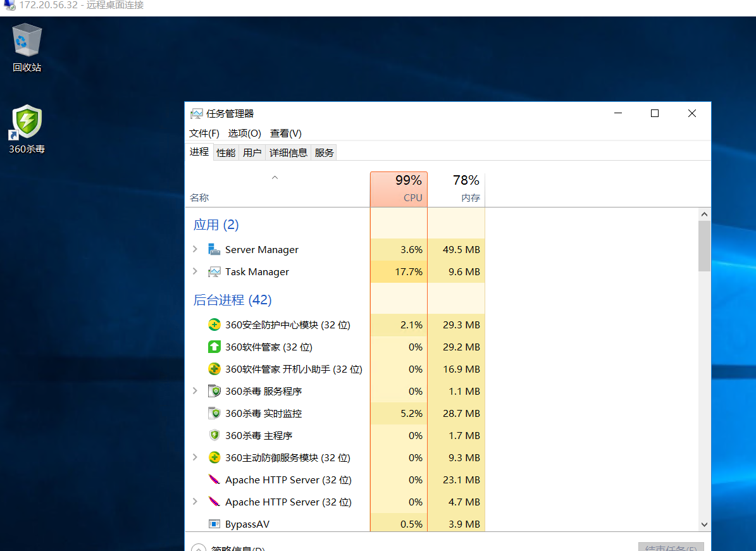
Task: Sort processes by the 内存 column header
Action: 456,189
